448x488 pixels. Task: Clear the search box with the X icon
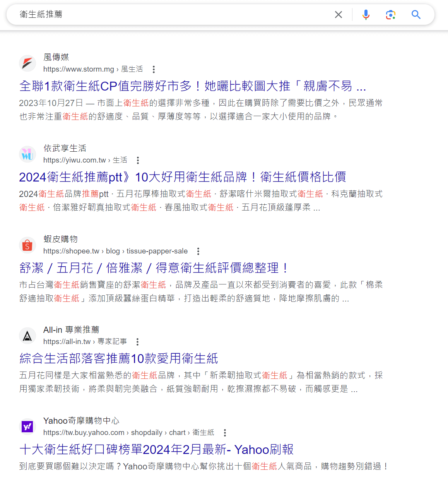pyautogui.click(x=338, y=15)
